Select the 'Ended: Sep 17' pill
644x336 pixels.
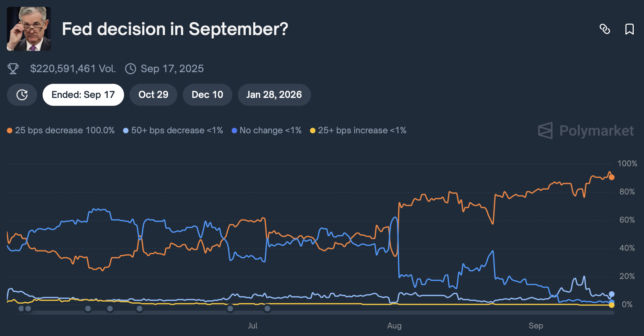83,94
